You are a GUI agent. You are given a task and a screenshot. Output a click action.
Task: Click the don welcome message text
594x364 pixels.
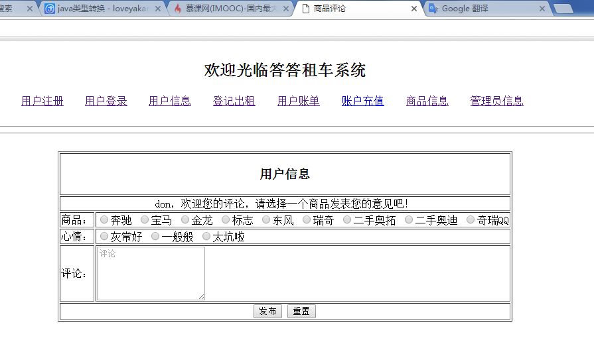[x=282, y=204]
